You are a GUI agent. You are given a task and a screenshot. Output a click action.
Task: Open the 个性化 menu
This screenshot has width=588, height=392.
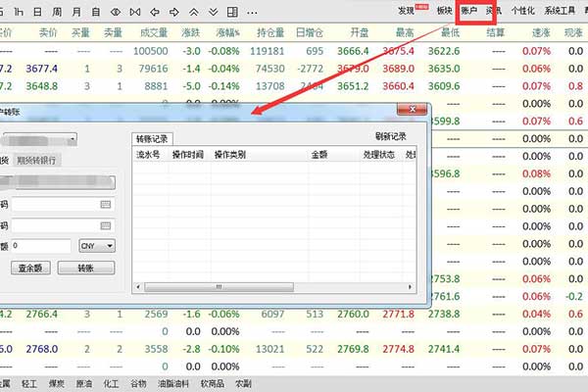(522, 11)
